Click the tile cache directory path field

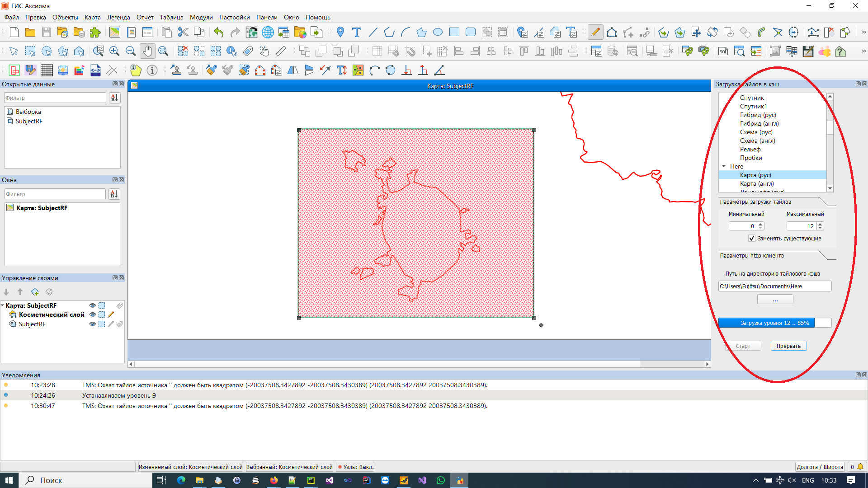[x=774, y=286]
